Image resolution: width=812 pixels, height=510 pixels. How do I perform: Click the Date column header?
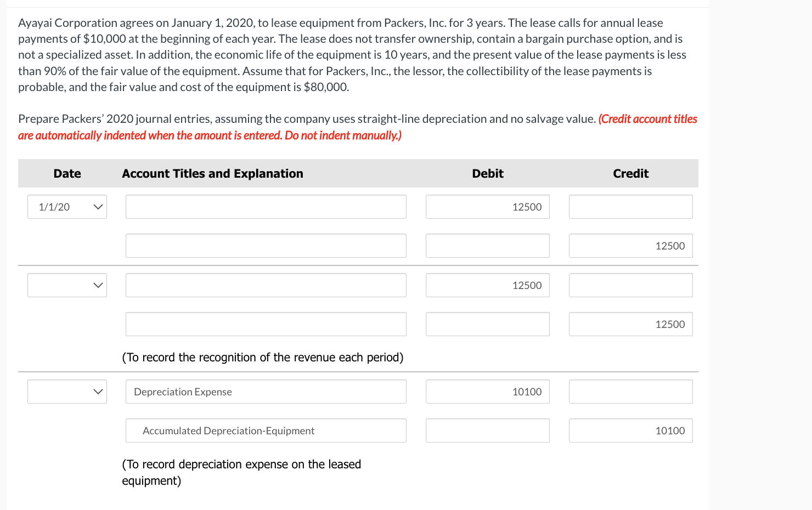click(67, 174)
